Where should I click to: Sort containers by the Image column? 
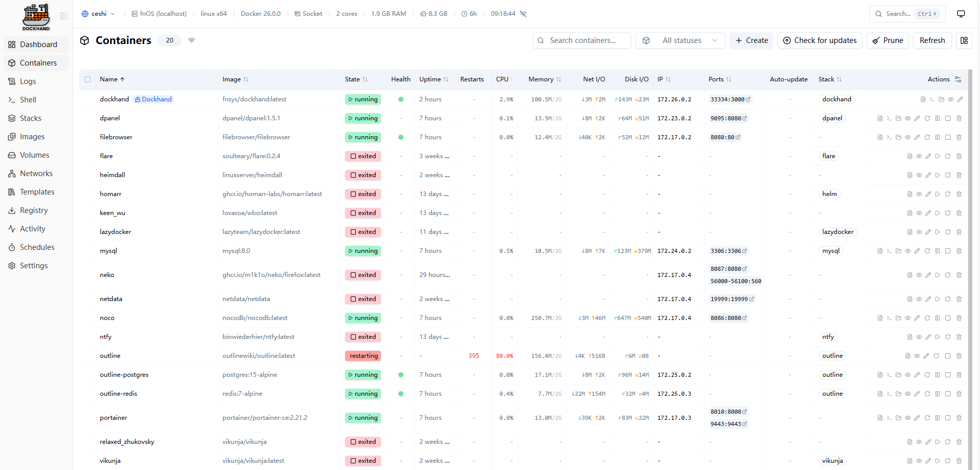point(235,79)
